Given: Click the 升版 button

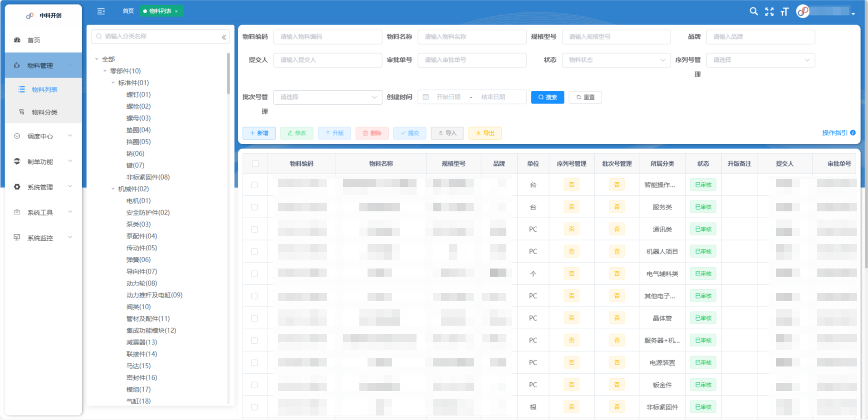Looking at the screenshot, I should pos(334,133).
